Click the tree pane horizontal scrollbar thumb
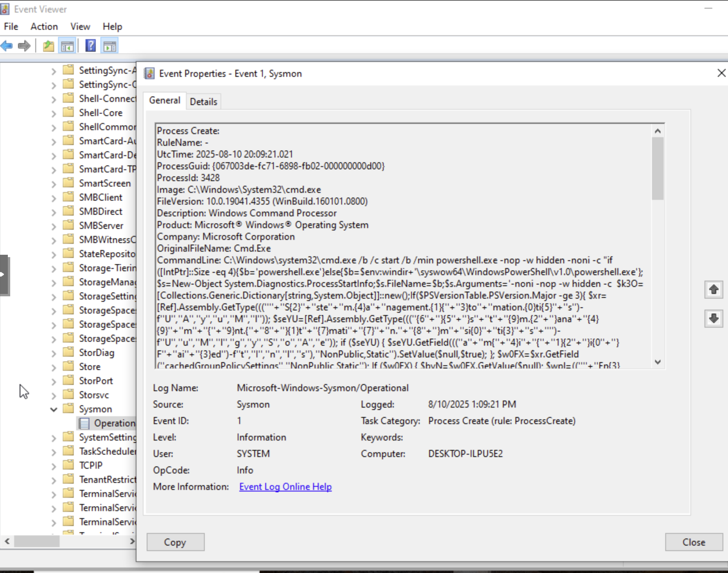This screenshot has height=573, width=728. pos(37,541)
